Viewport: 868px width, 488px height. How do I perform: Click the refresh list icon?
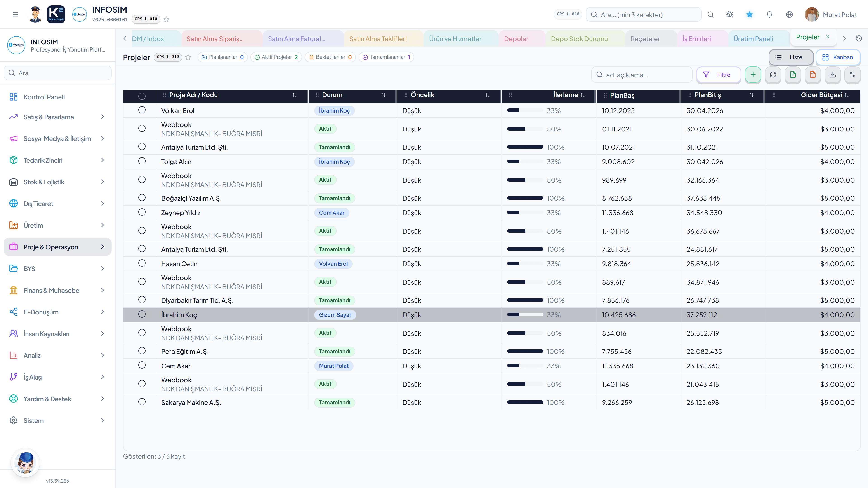773,75
